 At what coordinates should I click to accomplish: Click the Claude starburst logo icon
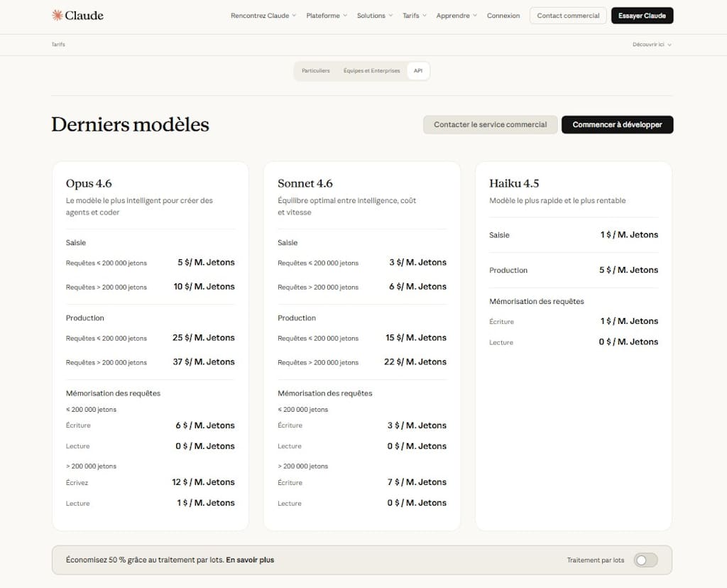click(57, 15)
